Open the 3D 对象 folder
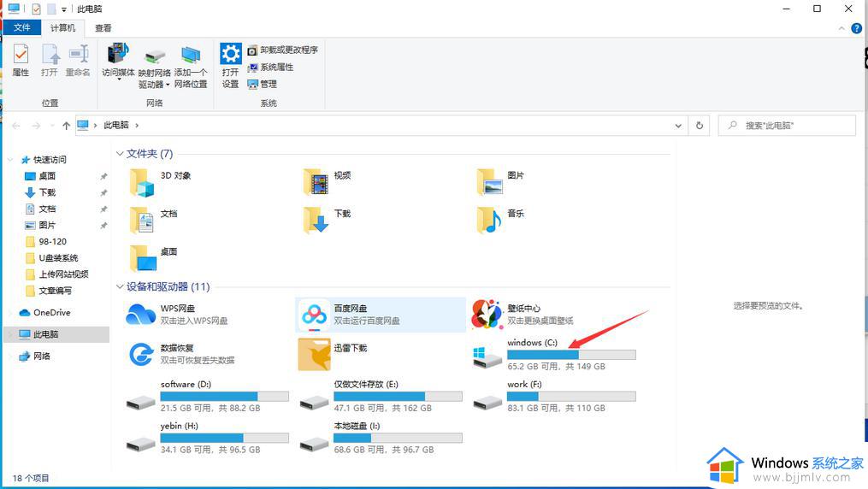 161,183
